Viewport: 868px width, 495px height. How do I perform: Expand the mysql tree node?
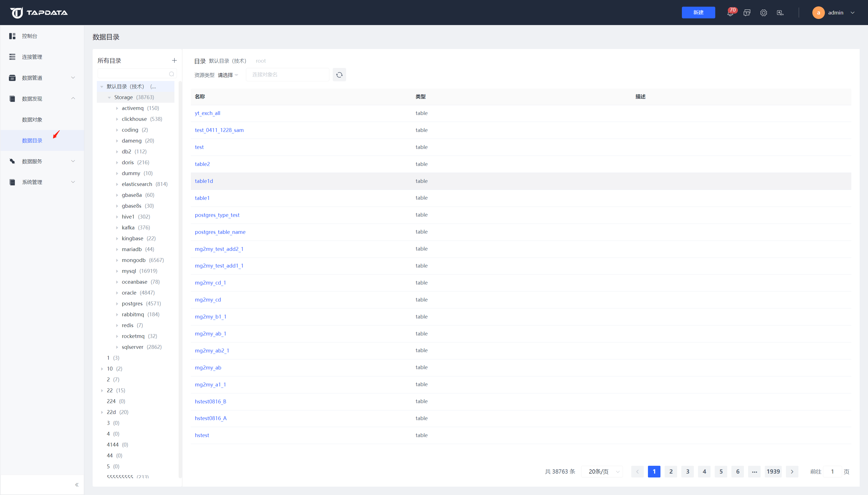point(117,271)
